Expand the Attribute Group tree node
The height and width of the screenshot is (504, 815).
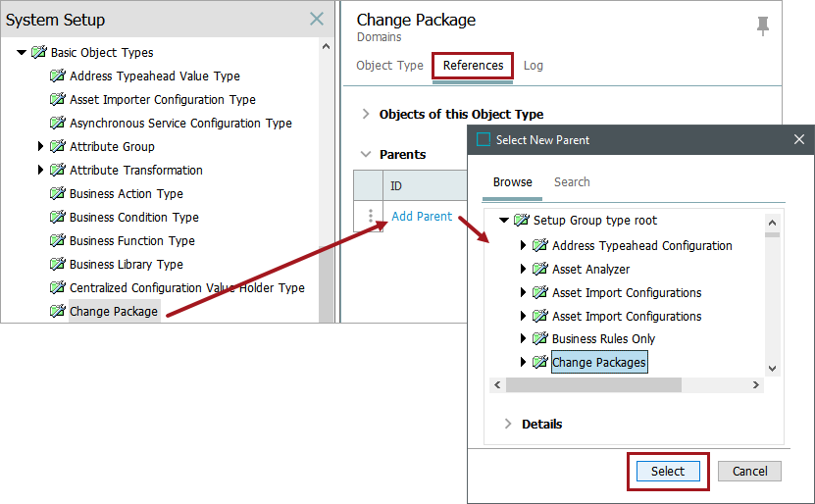coord(40,147)
